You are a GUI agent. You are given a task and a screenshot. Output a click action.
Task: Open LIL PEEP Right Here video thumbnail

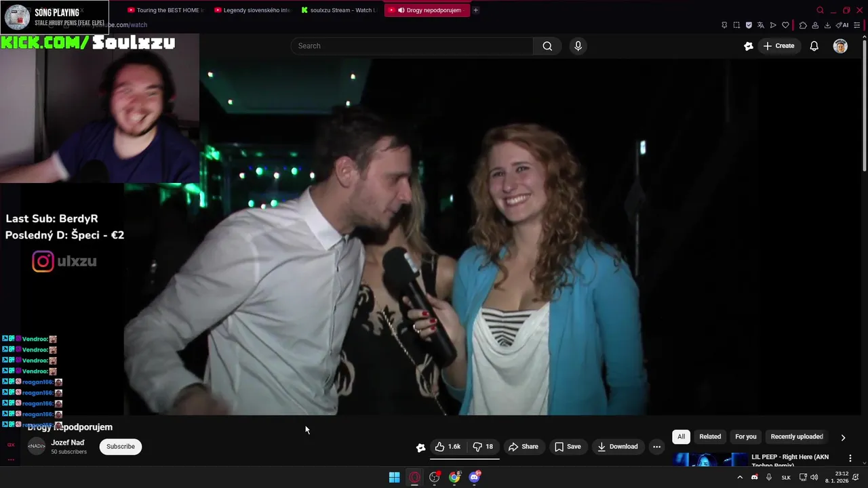tap(710, 460)
